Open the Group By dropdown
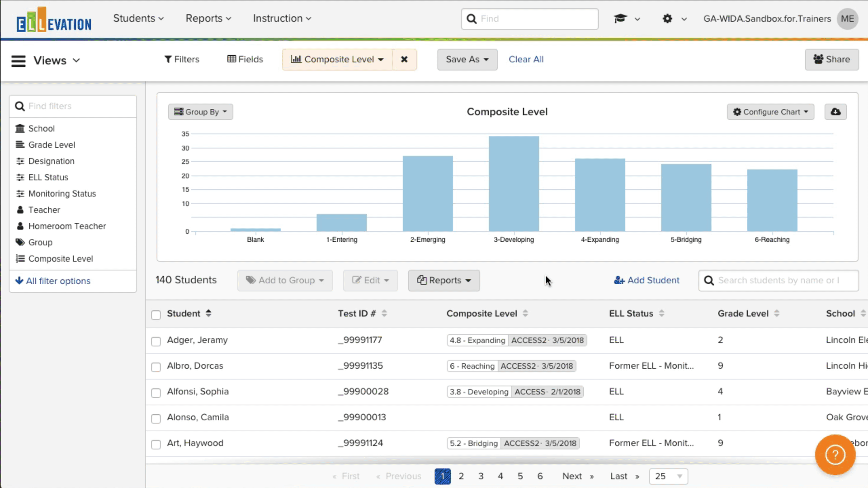This screenshot has height=488, width=868. (x=201, y=112)
